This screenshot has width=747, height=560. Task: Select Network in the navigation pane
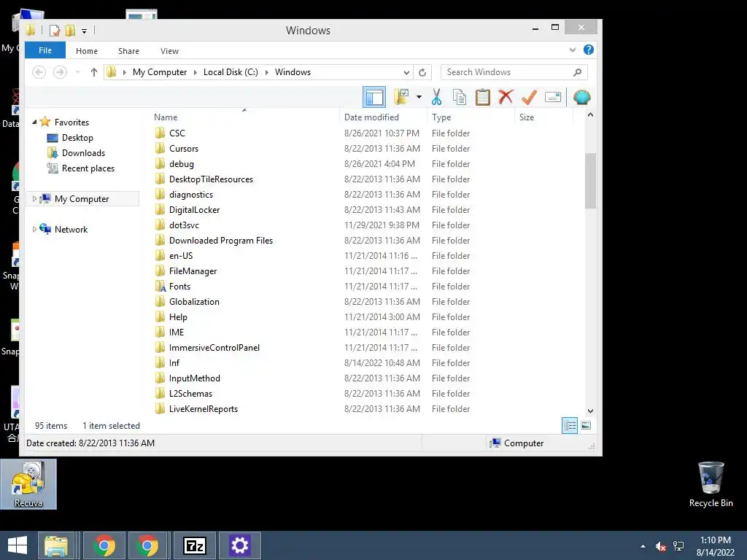pos(71,230)
